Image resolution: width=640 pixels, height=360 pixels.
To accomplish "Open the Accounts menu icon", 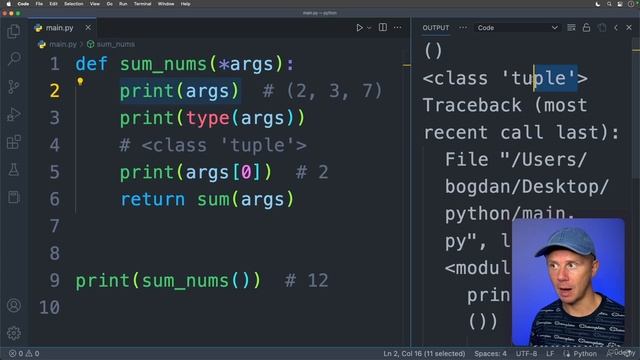I will 14,305.
